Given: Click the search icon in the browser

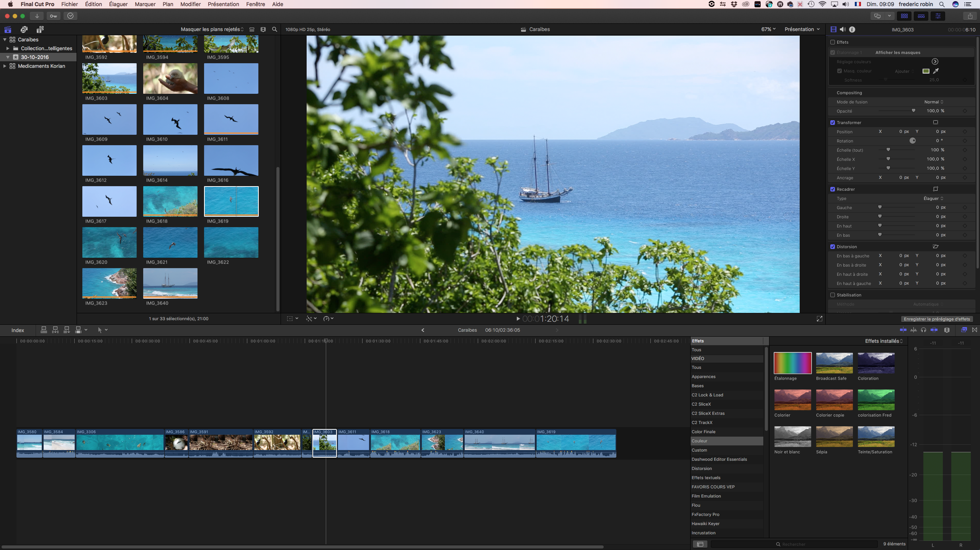Looking at the screenshot, I should pos(274,29).
